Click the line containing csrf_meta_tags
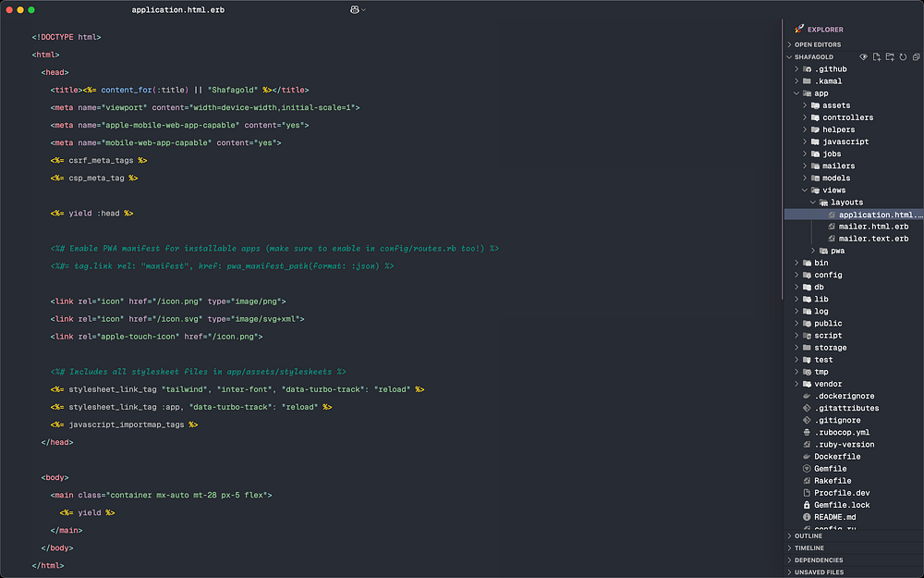Image resolution: width=924 pixels, height=578 pixels. (99, 160)
